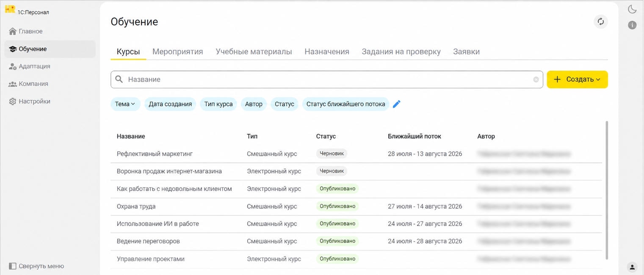Click the 1С:Персонал HR logo
The image size is (644, 275).
(10, 9)
